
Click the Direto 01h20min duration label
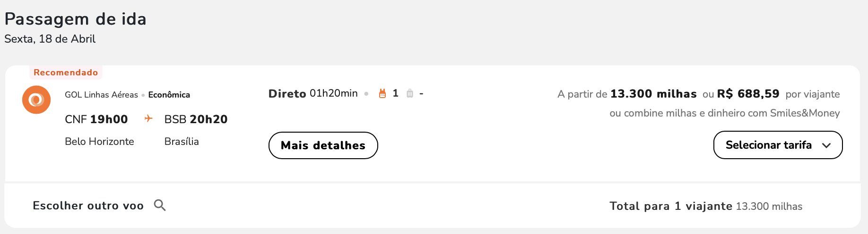click(313, 93)
